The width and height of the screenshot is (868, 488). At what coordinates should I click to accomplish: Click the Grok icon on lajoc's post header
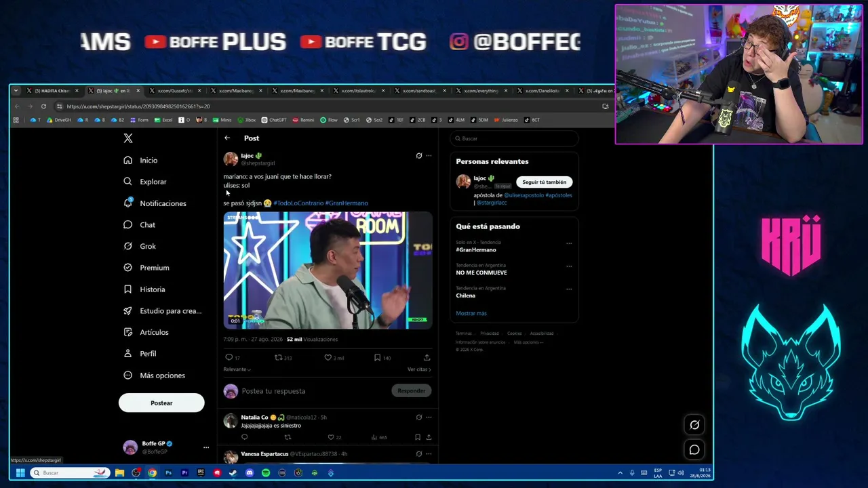(418, 156)
